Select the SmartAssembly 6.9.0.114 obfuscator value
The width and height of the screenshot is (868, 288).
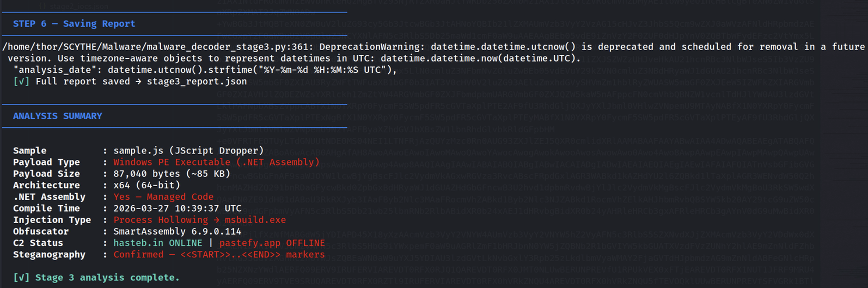coord(177,232)
